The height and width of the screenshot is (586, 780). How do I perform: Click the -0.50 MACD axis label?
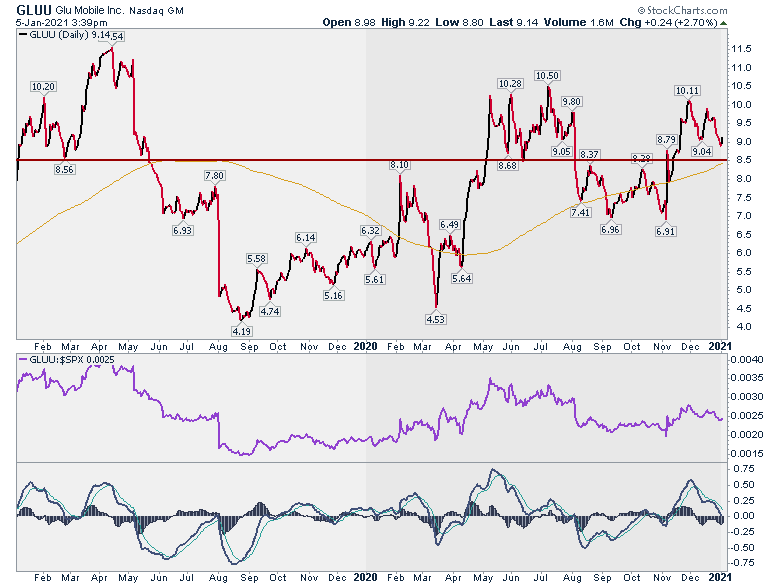click(x=742, y=547)
